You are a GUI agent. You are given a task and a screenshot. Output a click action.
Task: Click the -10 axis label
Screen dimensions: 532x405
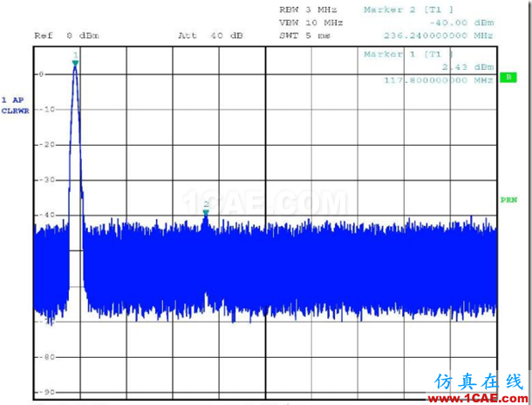(x=46, y=109)
